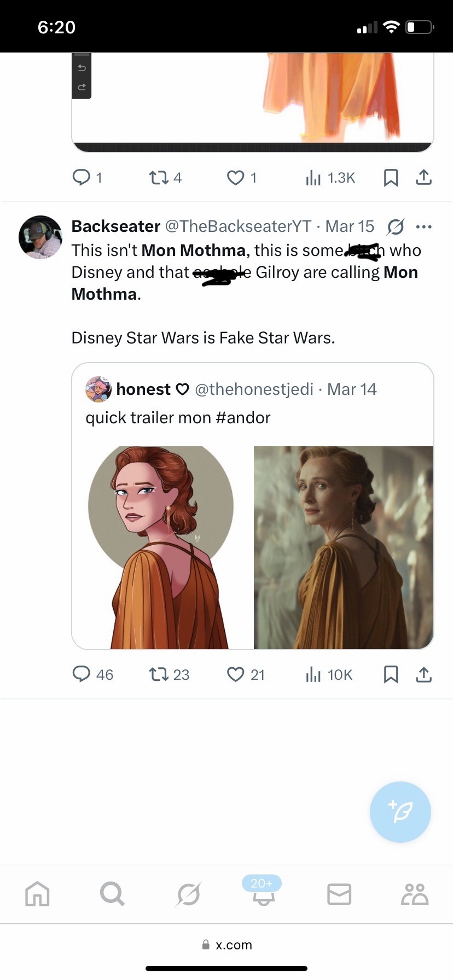Repost the Backseater post
The image size is (453, 980).
[159, 674]
